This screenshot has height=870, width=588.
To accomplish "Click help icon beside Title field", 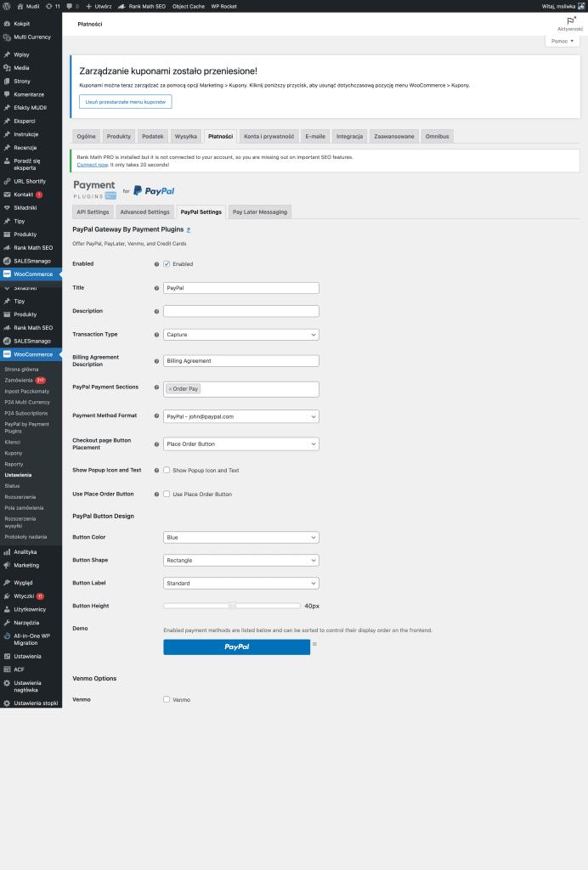I will (x=156, y=288).
